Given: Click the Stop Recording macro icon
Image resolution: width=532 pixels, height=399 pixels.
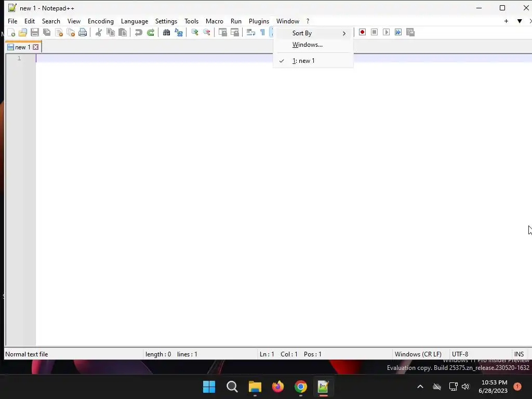Looking at the screenshot, I should 374,32.
